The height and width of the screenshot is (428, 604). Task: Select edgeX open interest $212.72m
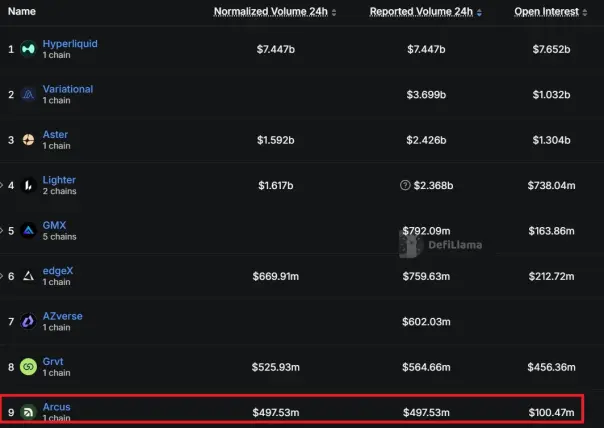coord(551,276)
